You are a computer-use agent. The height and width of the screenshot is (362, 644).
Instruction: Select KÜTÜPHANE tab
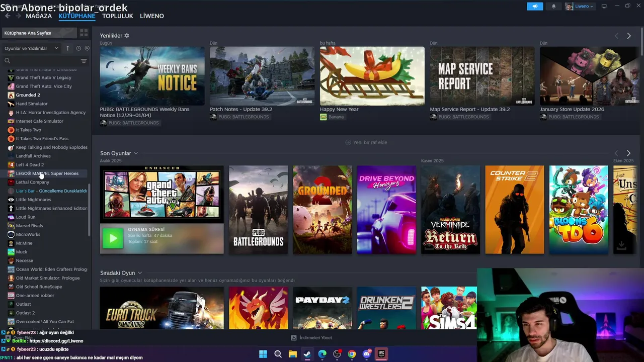77,16
